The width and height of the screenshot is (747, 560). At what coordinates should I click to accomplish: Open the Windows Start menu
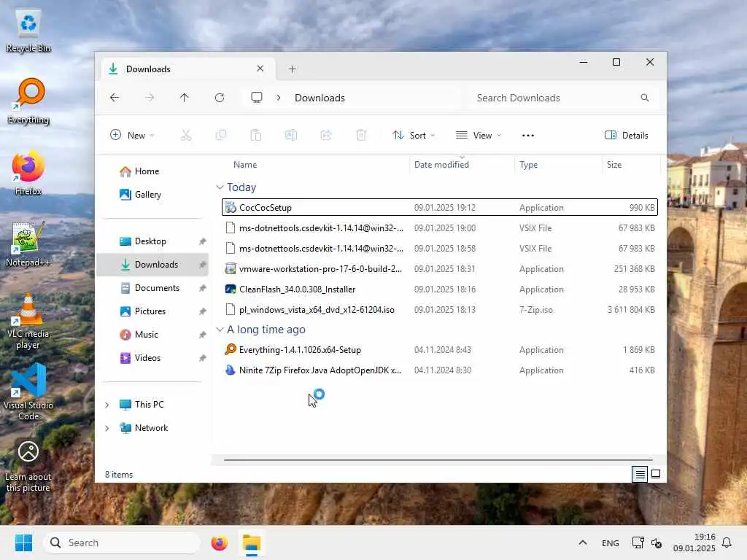23,542
